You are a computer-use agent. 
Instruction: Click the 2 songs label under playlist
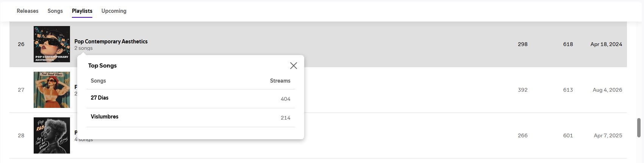[x=84, y=48]
